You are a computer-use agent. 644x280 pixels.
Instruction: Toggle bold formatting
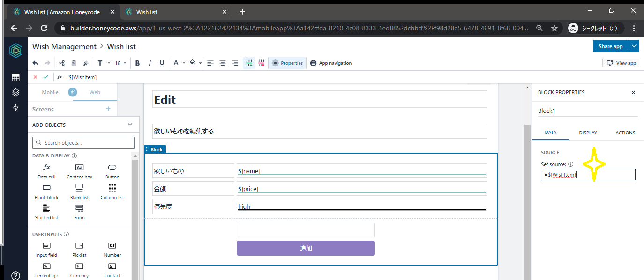point(137,63)
